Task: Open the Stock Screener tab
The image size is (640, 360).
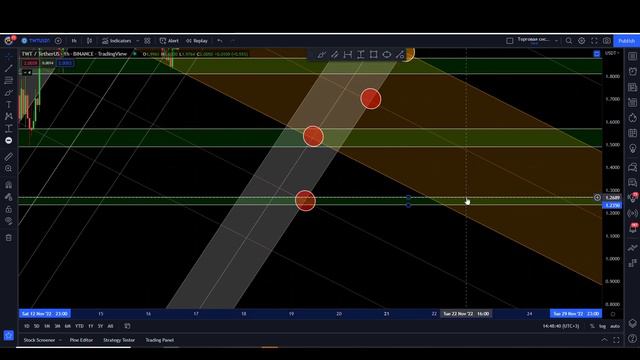Action: click(x=39, y=340)
